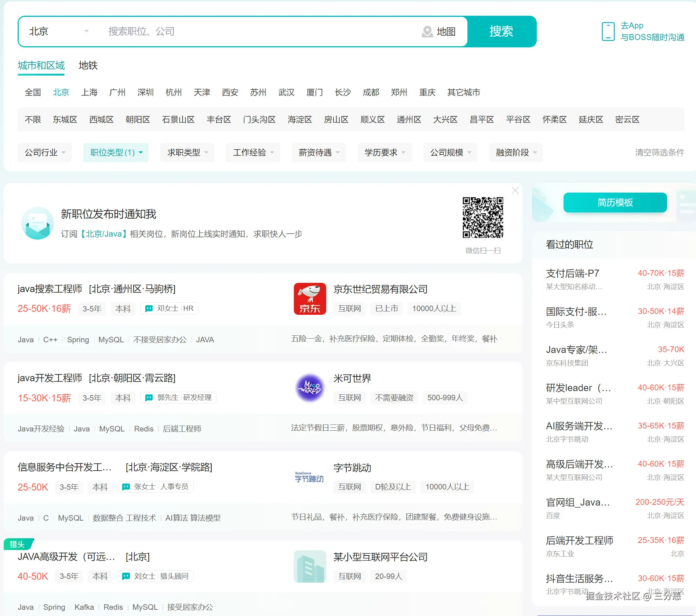Open the java搜索工程师 job listing
The width and height of the screenshot is (696, 616).
(x=50, y=289)
